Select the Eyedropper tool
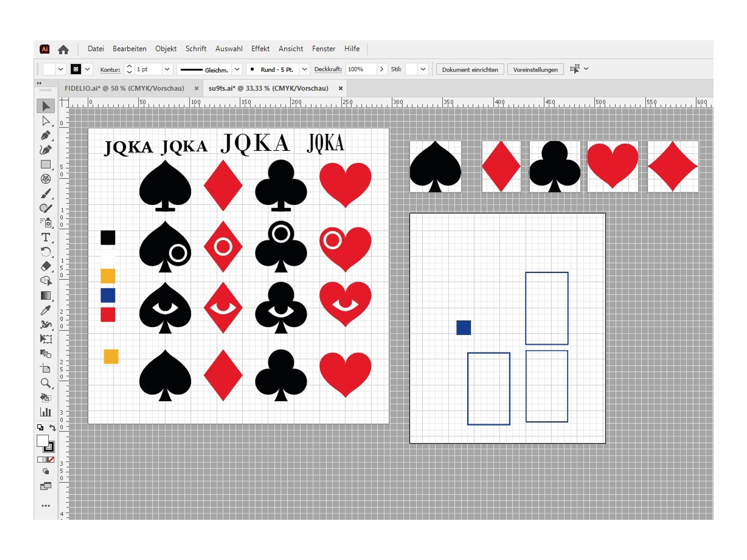747x560 pixels. (46, 310)
